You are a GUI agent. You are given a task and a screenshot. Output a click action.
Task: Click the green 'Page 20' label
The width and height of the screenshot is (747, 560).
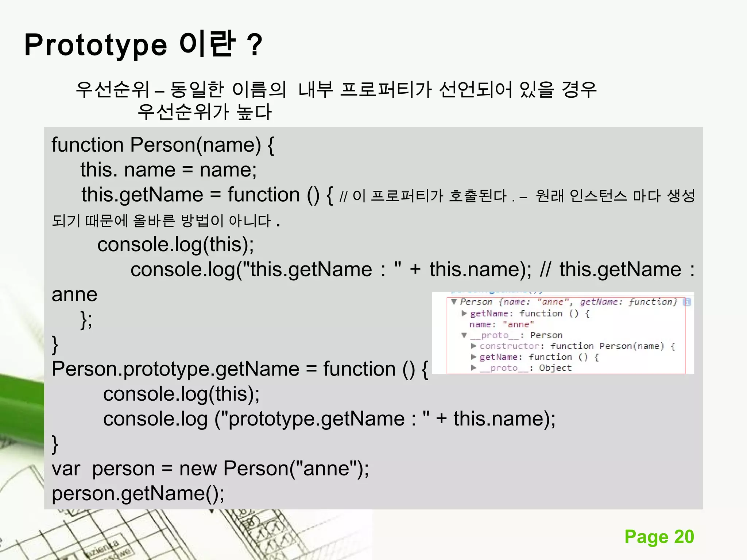[x=659, y=537]
